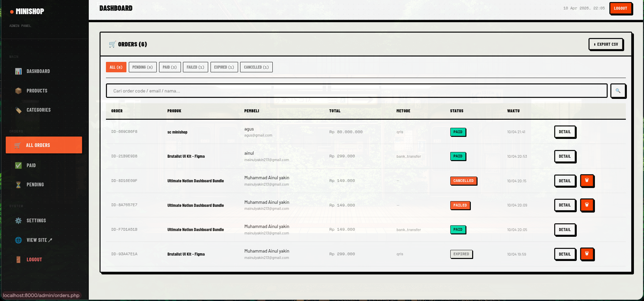Click the Pending hourglass icon
Viewport: 644px width, 301px height.
(x=18, y=185)
